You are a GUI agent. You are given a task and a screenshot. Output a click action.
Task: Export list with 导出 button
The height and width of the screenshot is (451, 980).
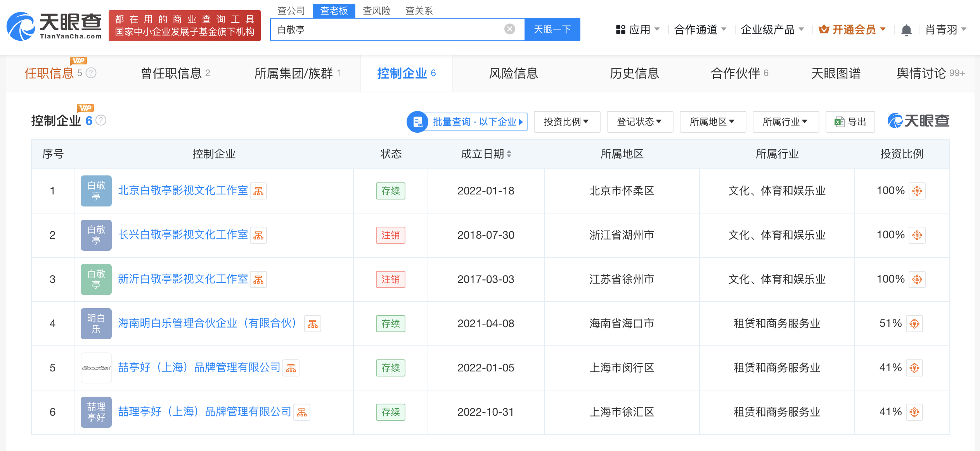click(x=850, y=122)
